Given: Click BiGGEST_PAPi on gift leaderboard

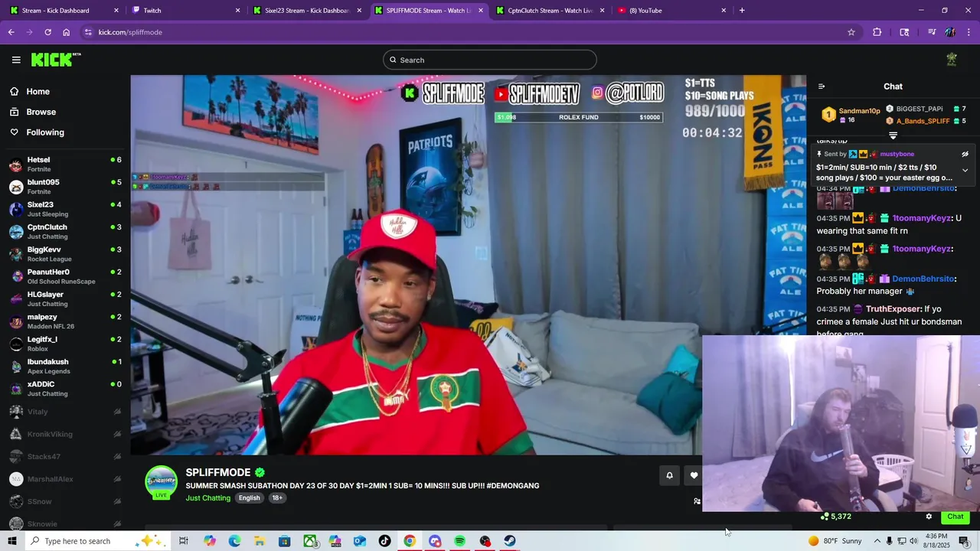Looking at the screenshot, I should [x=920, y=109].
